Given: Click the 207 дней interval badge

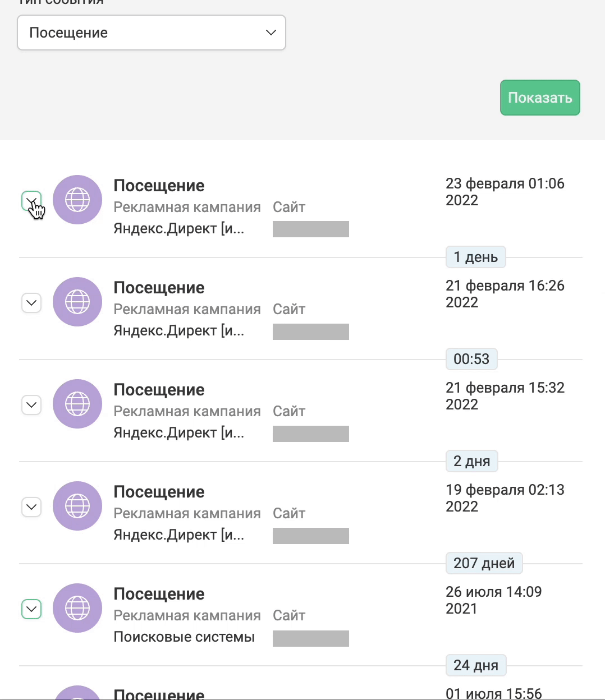Looking at the screenshot, I should [x=484, y=563].
